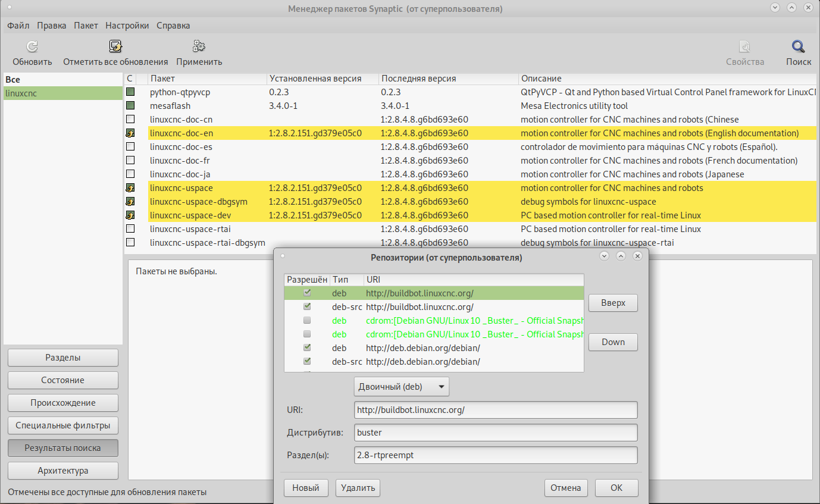
Task: Toggle deb-src buildbot.linuxcnc.org repository checkbox
Action: click(307, 307)
